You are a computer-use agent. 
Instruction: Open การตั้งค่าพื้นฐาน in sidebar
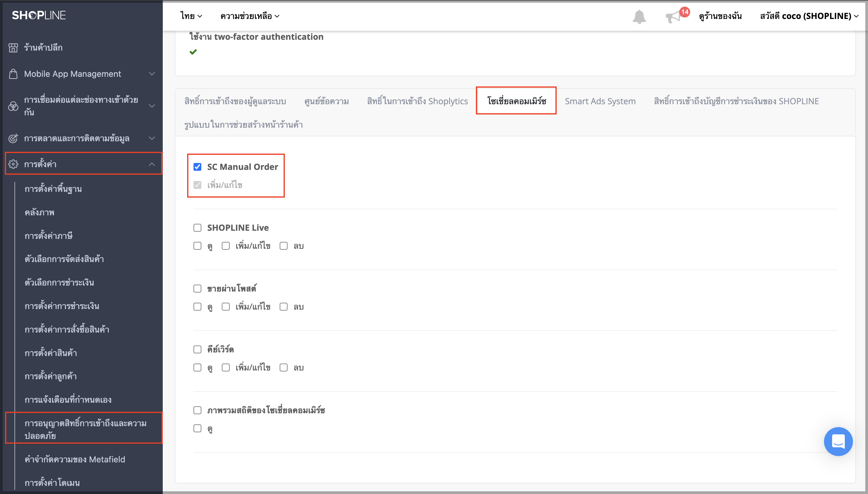click(x=53, y=189)
